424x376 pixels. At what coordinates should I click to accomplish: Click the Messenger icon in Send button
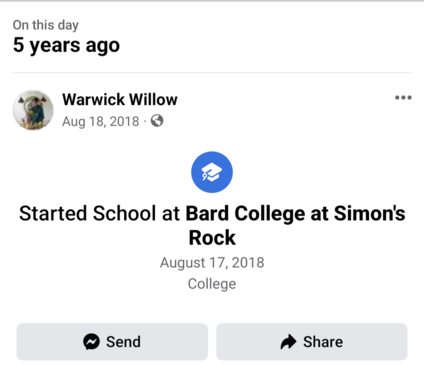click(91, 342)
